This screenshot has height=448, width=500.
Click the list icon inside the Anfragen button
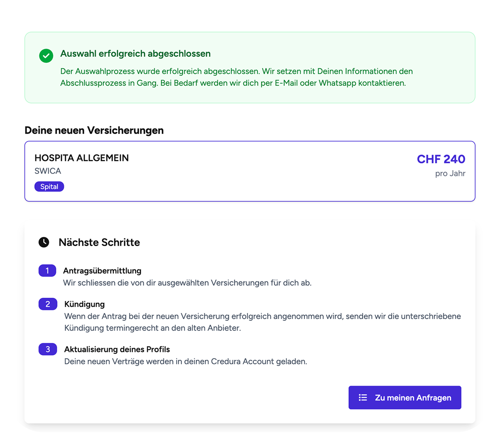(363, 397)
